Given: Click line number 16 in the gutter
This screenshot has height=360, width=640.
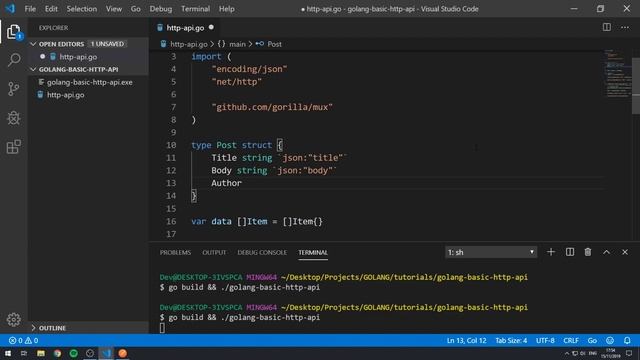Looking at the screenshot, I should pyautogui.click(x=171, y=221).
